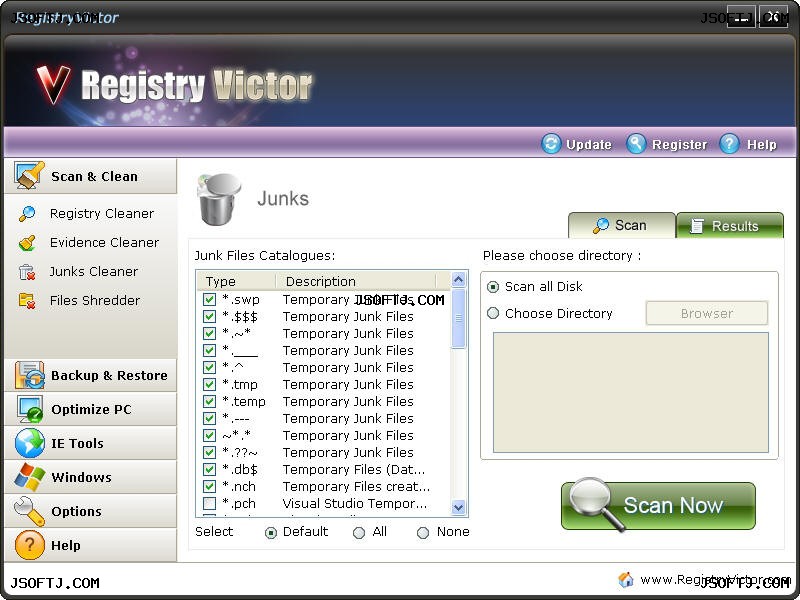Click the Browser button
Screen dimensions: 800x600
pyautogui.click(x=707, y=313)
